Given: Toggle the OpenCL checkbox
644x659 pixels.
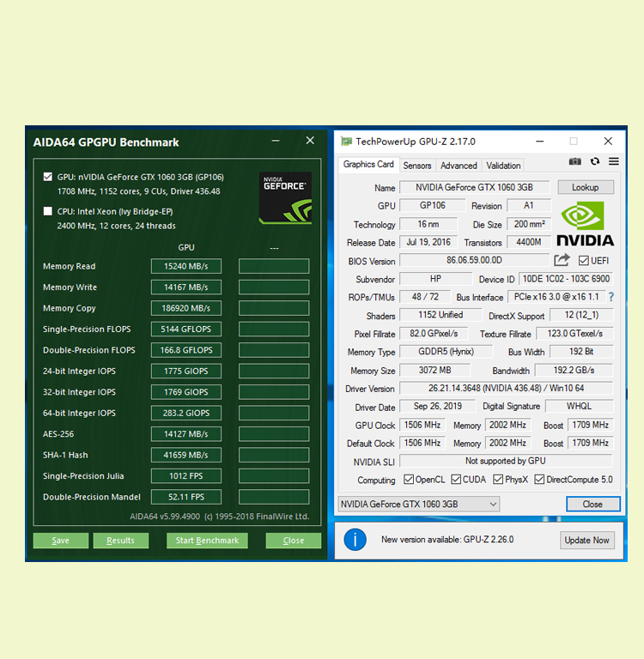Looking at the screenshot, I should (x=408, y=480).
